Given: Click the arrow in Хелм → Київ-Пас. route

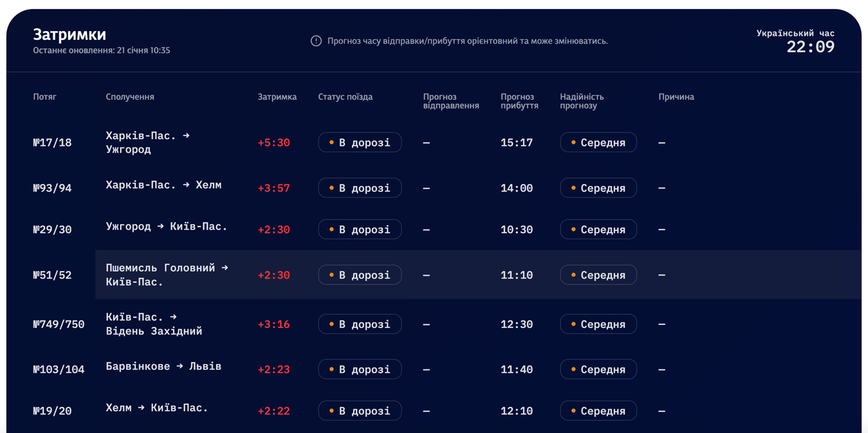Looking at the screenshot, I should 141,408.
